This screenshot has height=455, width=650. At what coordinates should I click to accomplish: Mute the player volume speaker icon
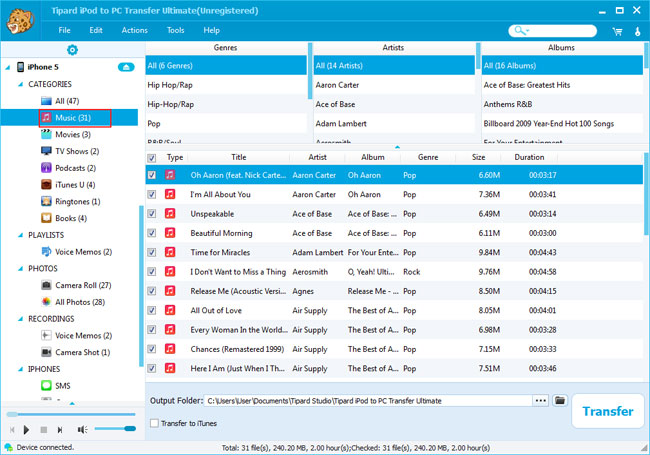82,430
